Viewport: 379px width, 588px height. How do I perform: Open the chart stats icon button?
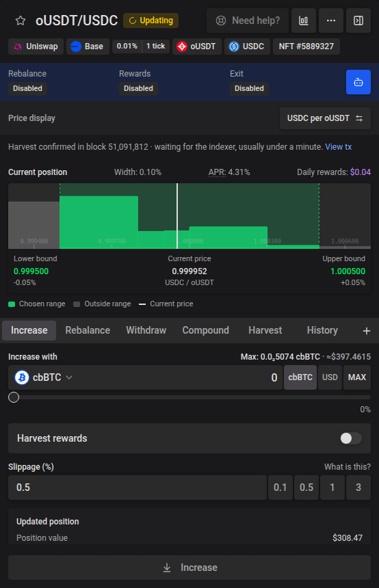304,21
